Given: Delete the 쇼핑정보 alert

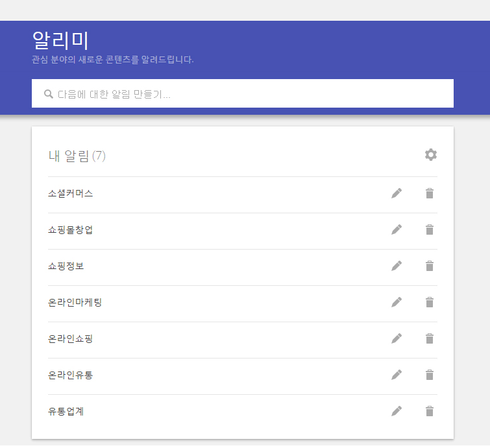Looking at the screenshot, I should point(429,266).
